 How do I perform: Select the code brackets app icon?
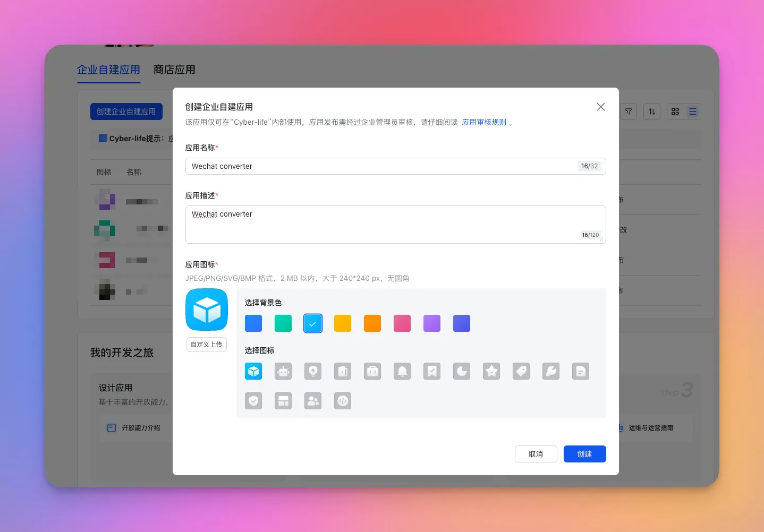click(343, 401)
